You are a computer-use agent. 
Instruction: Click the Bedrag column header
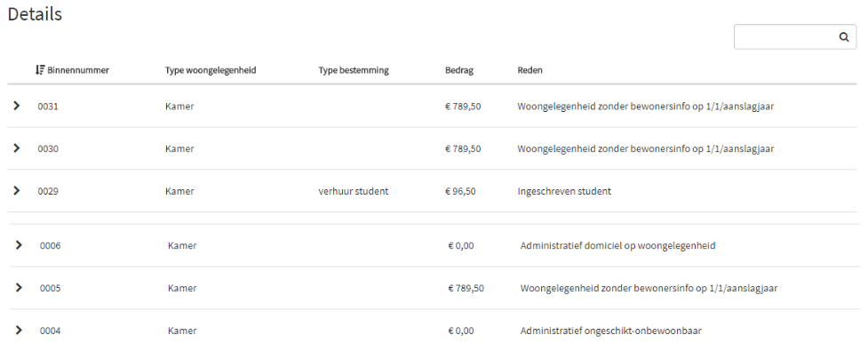[459, 70]
